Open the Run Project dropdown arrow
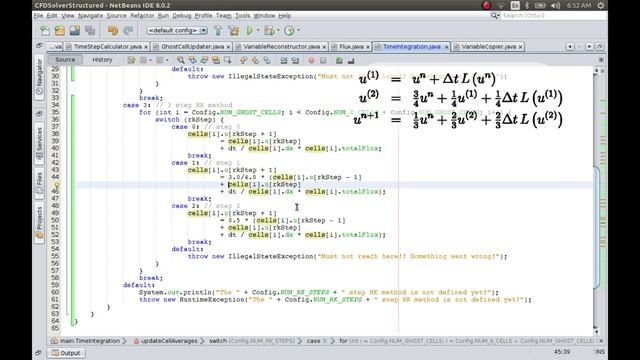This screenshot has height=360, width=640. click(258, 31)
